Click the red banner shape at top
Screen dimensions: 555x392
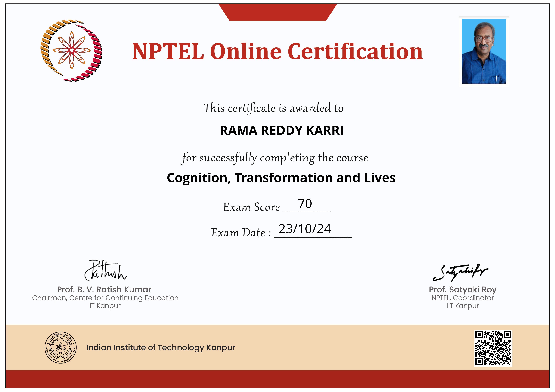(x=278, y=12)
